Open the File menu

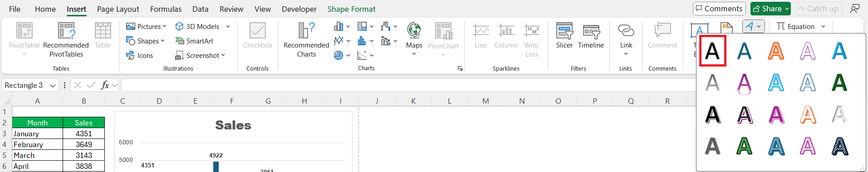pos(15,9)
